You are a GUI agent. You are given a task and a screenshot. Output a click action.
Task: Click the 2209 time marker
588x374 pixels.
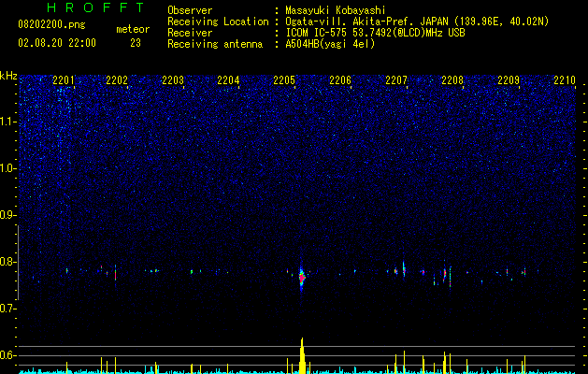point(509,79)
